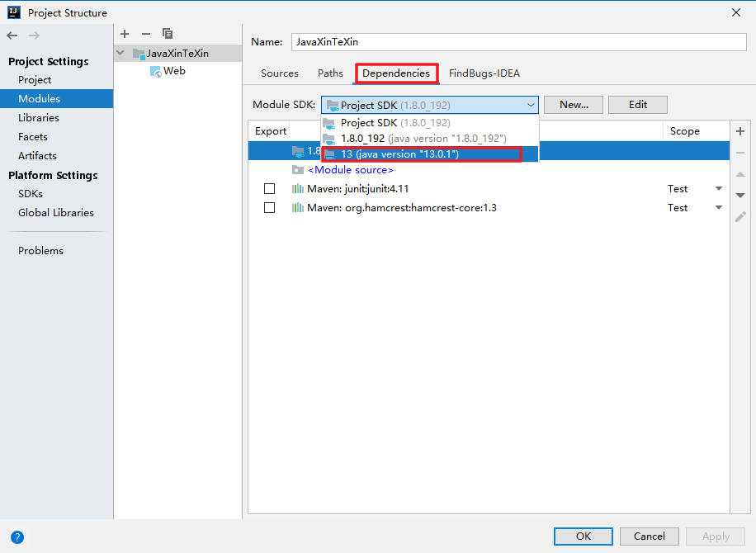Move dependency down arrow icon

click(x=740, y=196)
